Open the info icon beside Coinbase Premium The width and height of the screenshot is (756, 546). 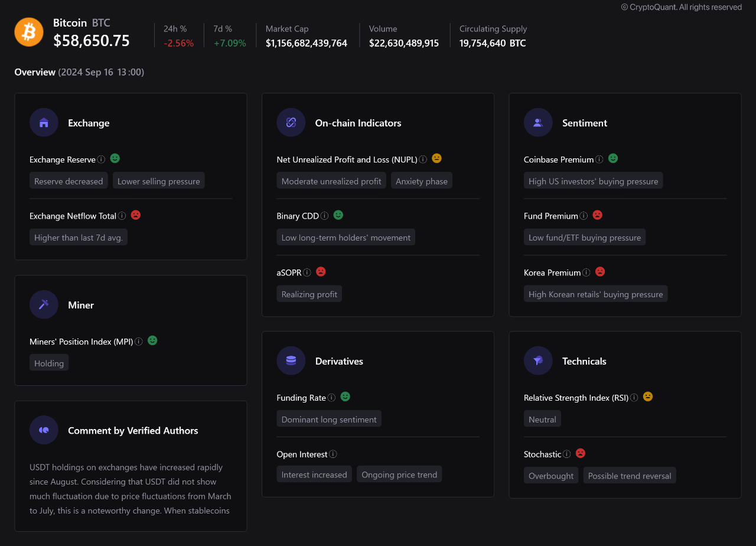coord(599,160)
